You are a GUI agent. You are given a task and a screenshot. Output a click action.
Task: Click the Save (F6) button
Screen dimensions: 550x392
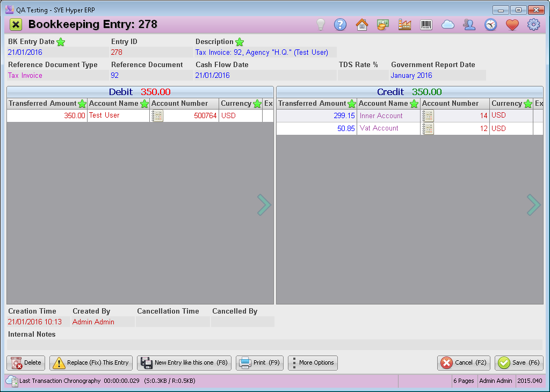[x=519, y=363]
